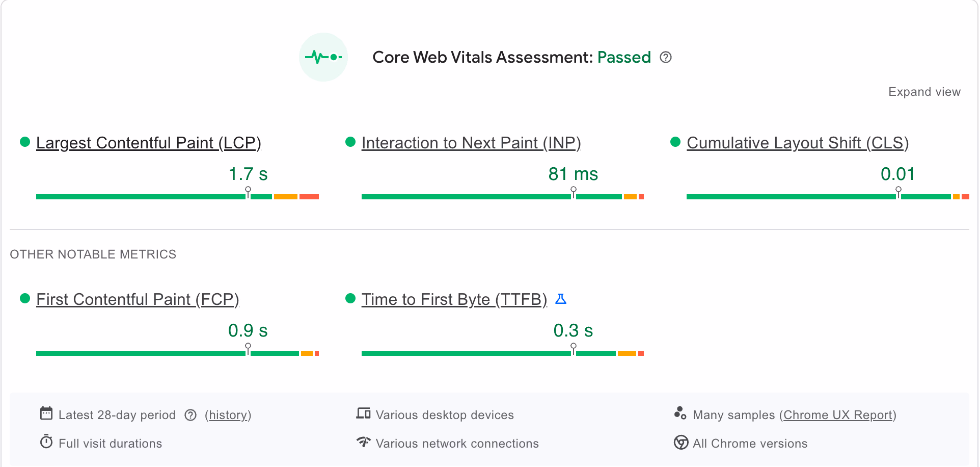This screenshot has width=980, height=467.
Task: Click the network connections wifi icon
Action: (363, 442)
